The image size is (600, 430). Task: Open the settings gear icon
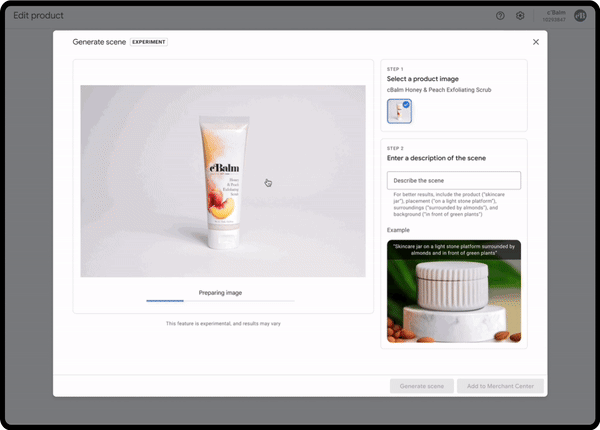tap(520, 16)
